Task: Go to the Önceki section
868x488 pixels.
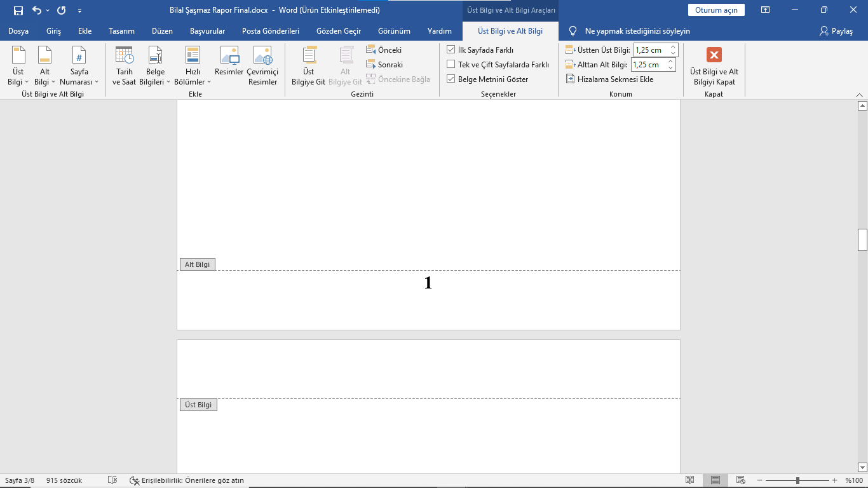Action: click(x=384, y=50)
